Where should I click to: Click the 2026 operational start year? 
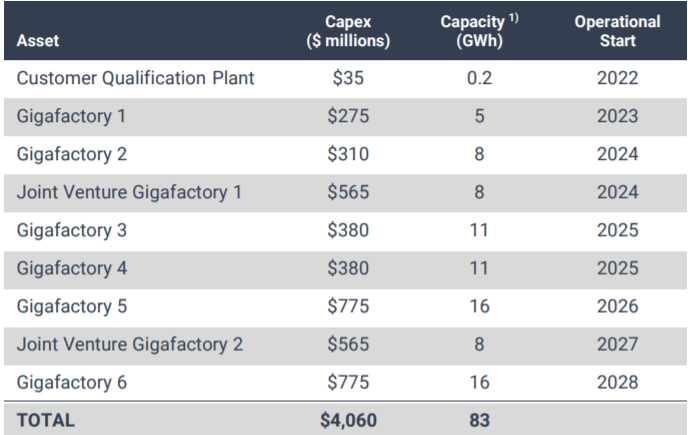coord(617,306)
